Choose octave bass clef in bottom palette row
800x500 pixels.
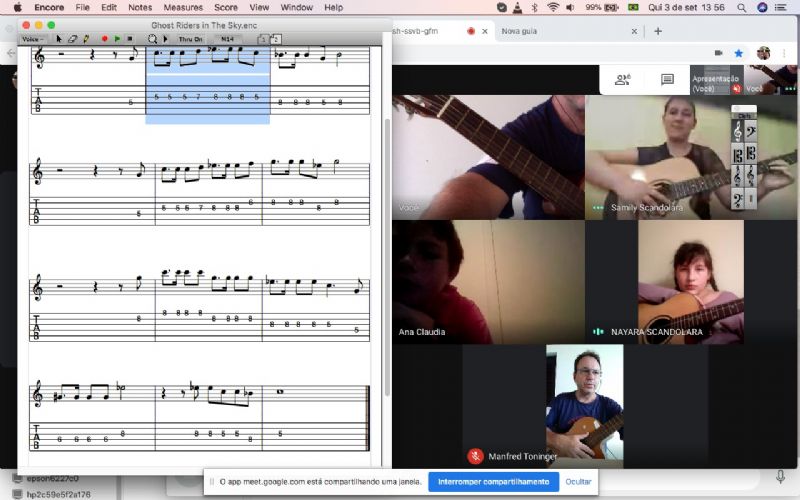pos(737,198)
